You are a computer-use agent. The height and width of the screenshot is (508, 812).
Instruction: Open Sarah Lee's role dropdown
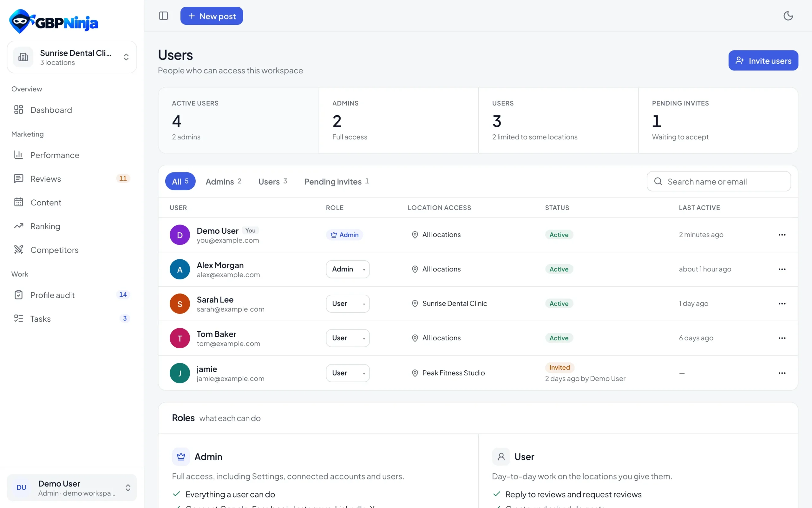point(348,304)
